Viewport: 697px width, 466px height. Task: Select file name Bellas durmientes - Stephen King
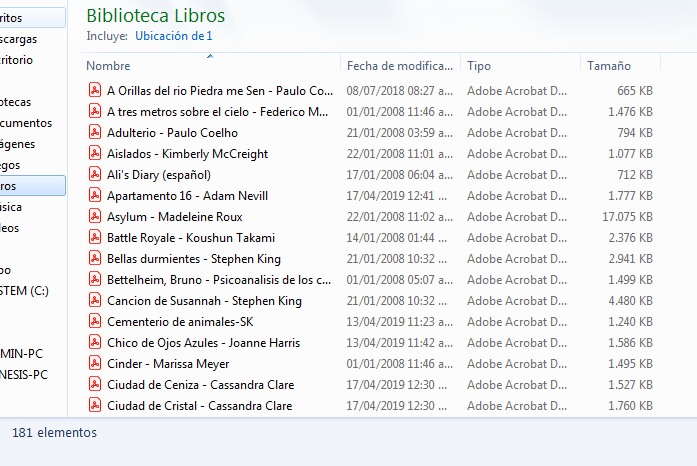click(194, 259)
